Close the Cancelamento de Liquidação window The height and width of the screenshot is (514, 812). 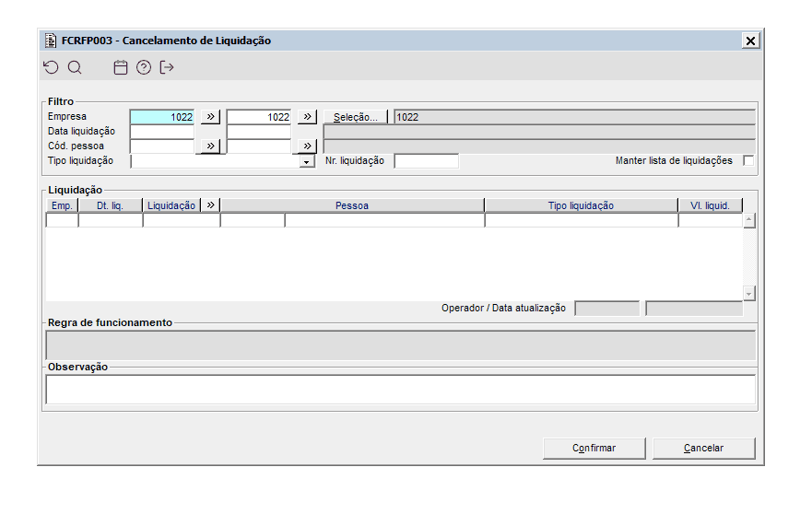[x=750, y=41]
